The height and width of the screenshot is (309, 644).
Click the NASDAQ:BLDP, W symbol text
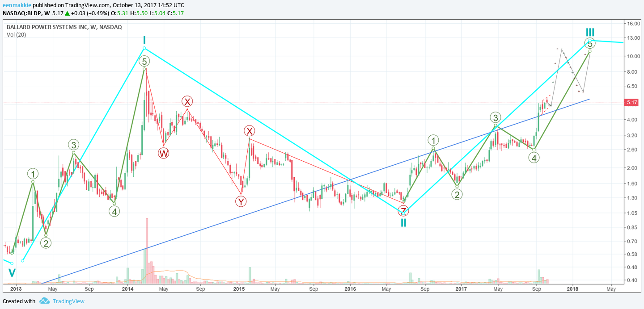[26, 13]
